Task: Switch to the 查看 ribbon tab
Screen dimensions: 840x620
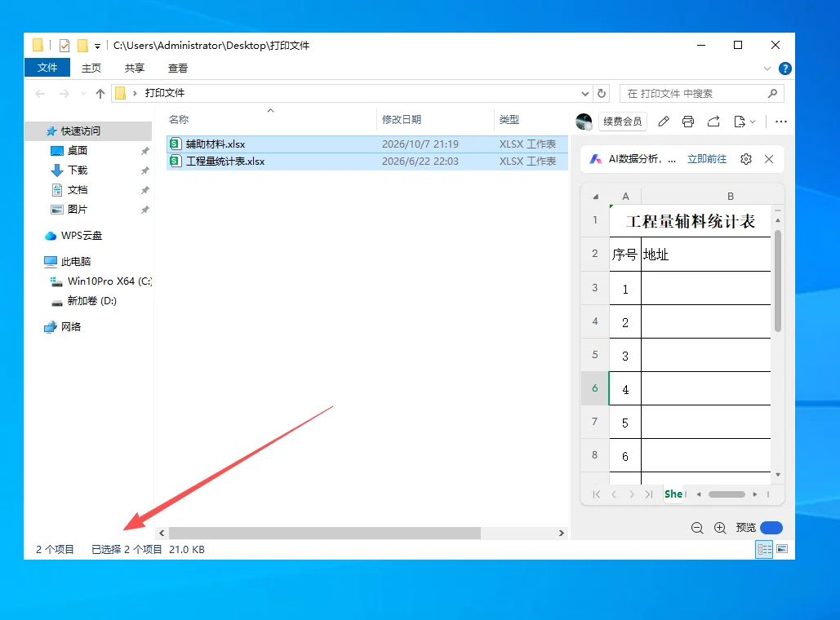Action: click(178, 68)
